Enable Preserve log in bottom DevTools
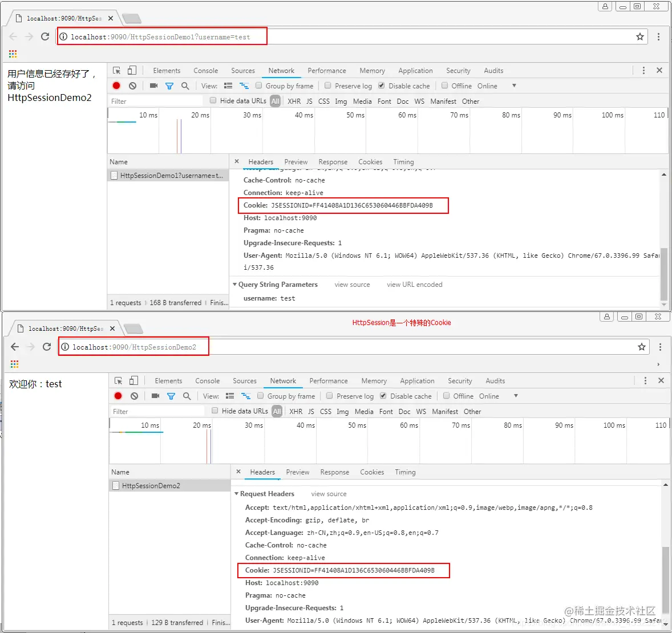The image size is (672, 633). [x=330, y=396]
